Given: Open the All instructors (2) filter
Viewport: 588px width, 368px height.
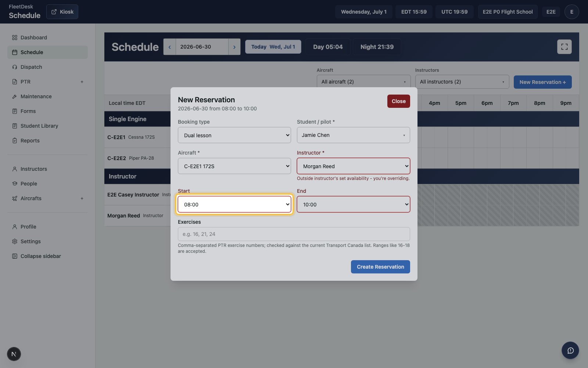Looking at the screenshot, I should tap(462, 82).
